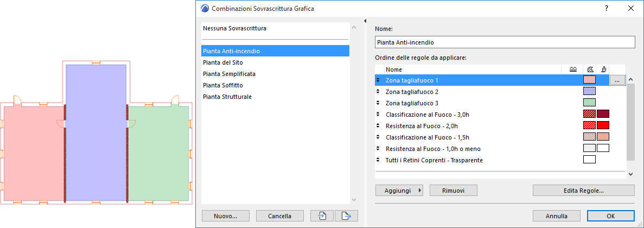Click the Nome text field

click(505, 42)
